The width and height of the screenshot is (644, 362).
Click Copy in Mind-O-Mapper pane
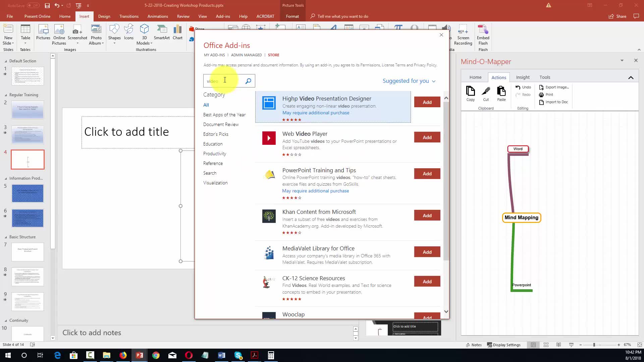(470, 94)
